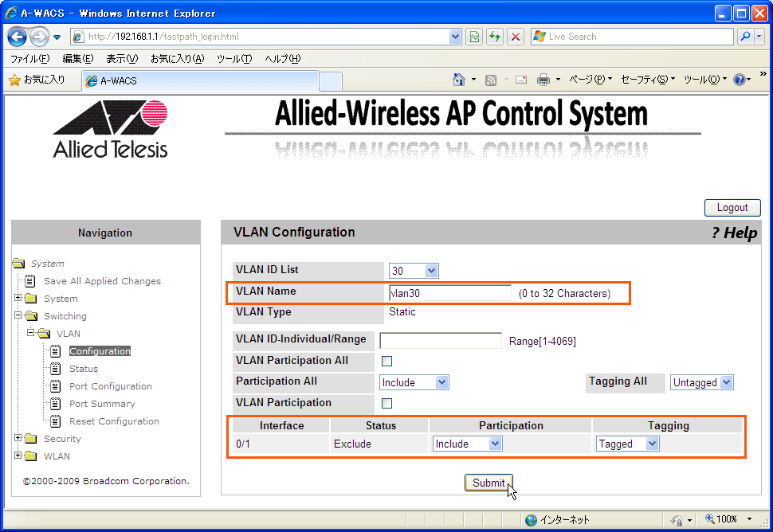Click the Logout button

[x=732, y=208]
